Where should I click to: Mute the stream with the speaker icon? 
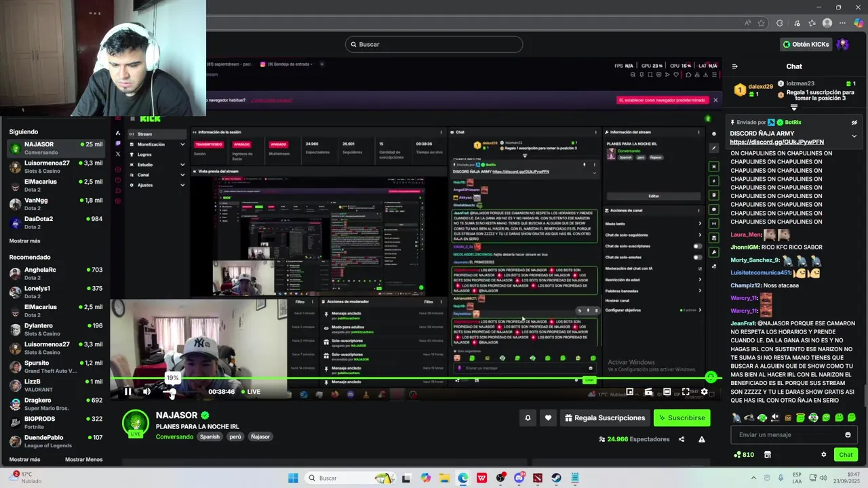[146, 392]
